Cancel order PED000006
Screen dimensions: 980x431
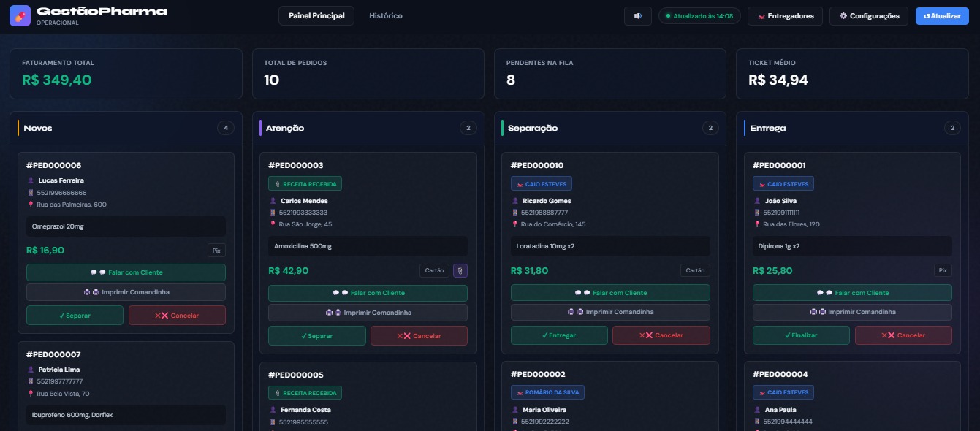(177, 316)
